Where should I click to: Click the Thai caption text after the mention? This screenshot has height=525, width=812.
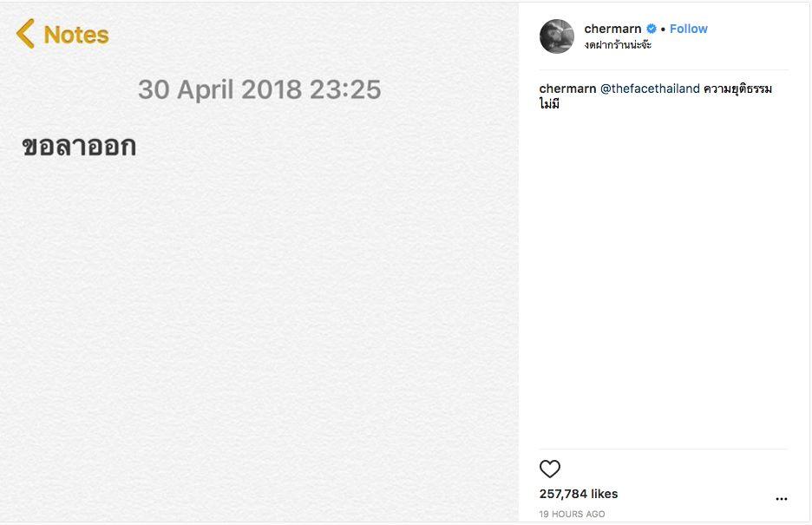[x=737, y=89]
